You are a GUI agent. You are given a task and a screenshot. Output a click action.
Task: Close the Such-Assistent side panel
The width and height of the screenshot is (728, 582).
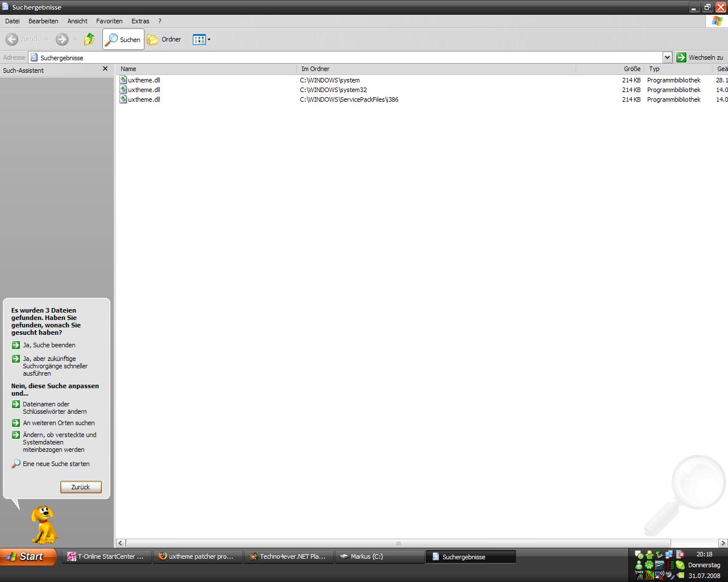[105, 69]
